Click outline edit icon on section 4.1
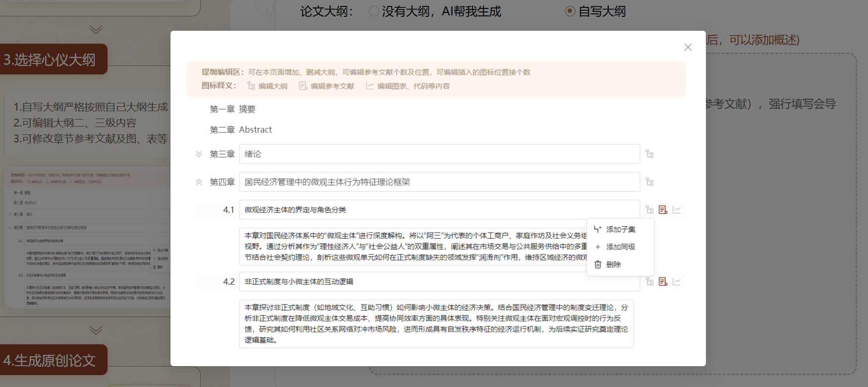868x387 pixels. tap(649, 210)
